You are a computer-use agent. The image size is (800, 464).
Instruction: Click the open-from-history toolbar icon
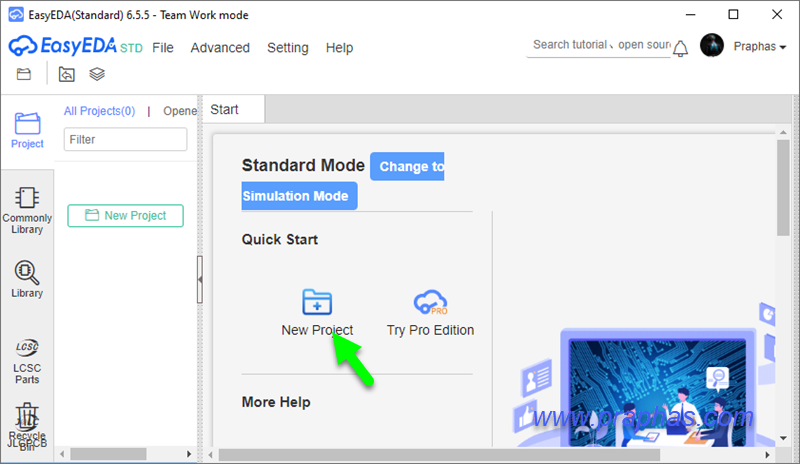pos(67,75)
